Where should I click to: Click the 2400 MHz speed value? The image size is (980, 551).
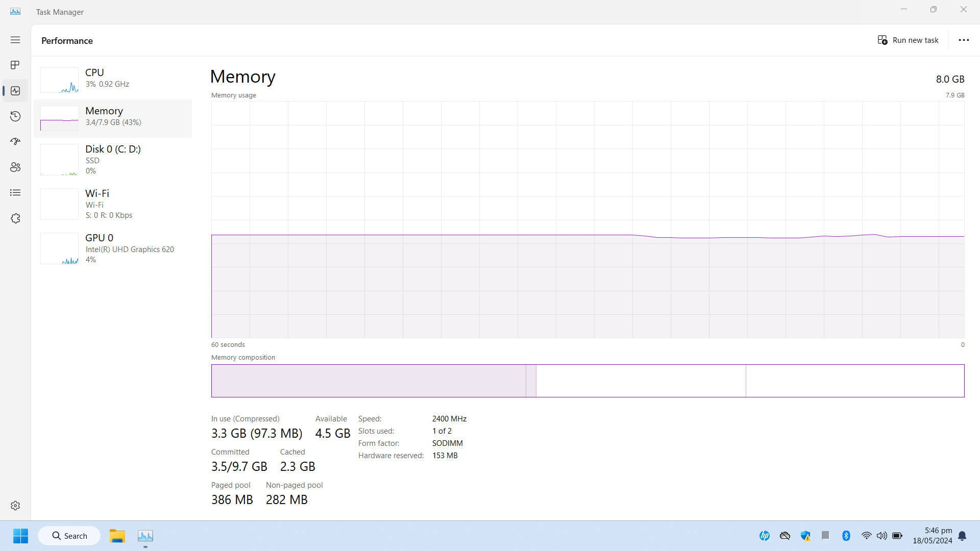pyautogui.click(x=449, y=419)
